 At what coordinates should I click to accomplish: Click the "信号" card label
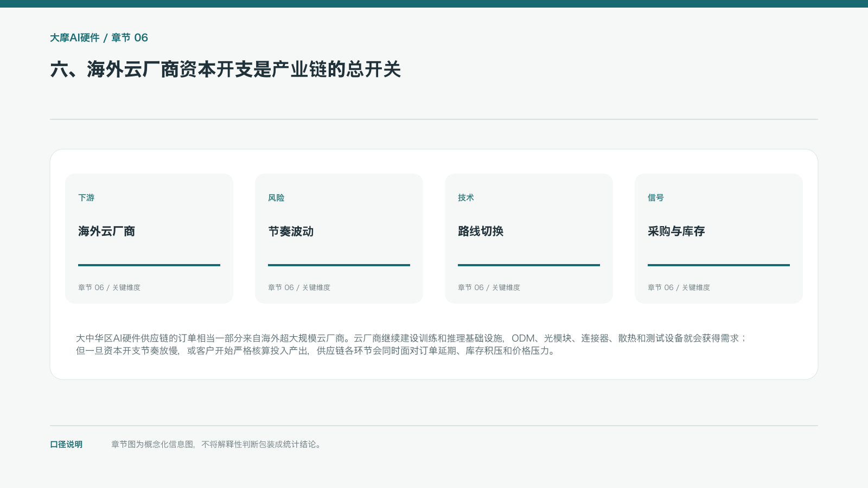pos(656,198)
